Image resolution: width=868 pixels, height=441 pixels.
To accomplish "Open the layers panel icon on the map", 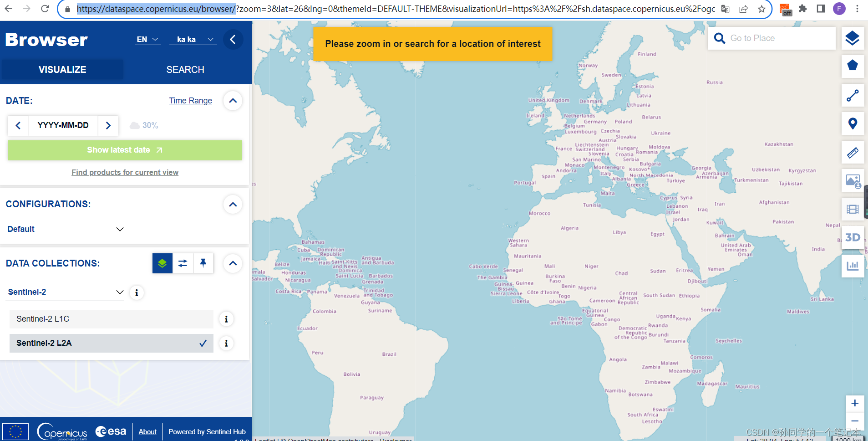I will [x=852, y=38].
